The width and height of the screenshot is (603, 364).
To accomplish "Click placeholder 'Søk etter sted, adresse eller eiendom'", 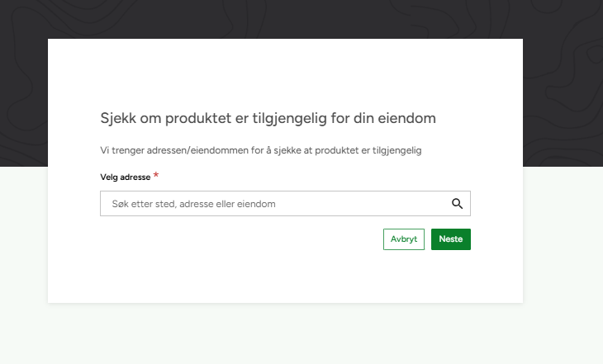I will (194, 204).
